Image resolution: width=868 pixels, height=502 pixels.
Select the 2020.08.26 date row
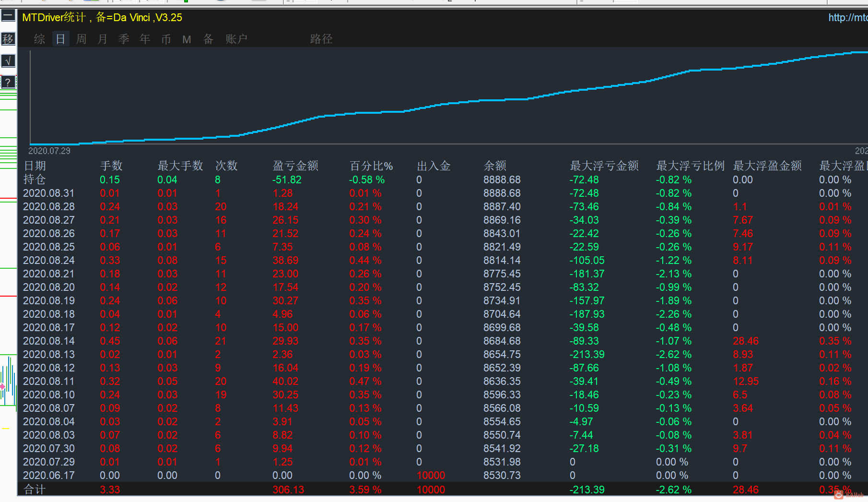point(49,233)
